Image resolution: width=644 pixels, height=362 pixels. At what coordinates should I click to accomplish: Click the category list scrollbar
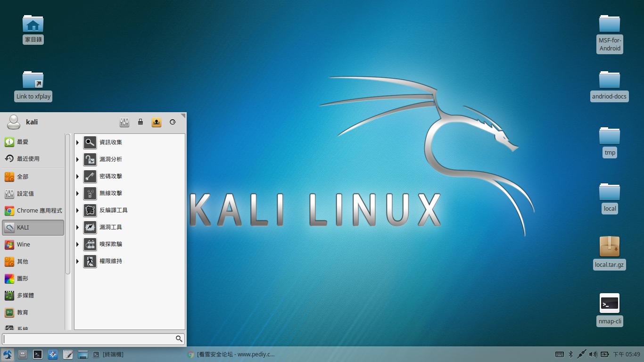[68, 204]
